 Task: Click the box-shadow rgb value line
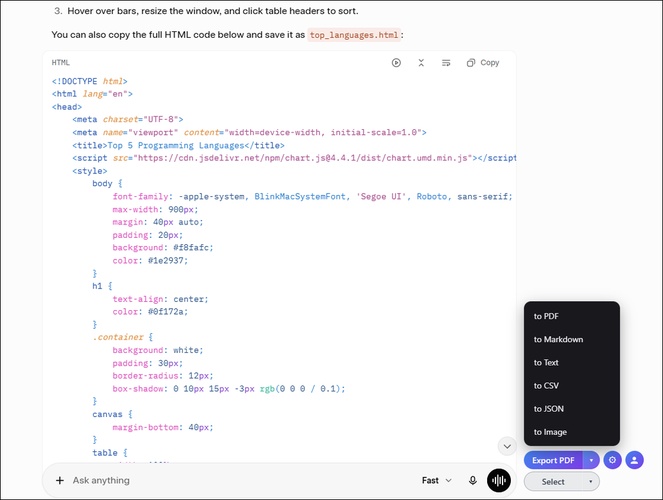click(229, 389)
